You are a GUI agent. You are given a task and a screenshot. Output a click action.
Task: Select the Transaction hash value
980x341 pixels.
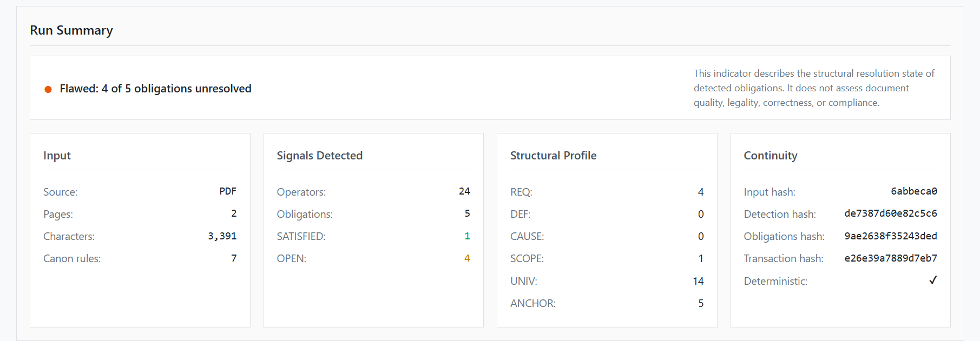[x=890, y=258]
